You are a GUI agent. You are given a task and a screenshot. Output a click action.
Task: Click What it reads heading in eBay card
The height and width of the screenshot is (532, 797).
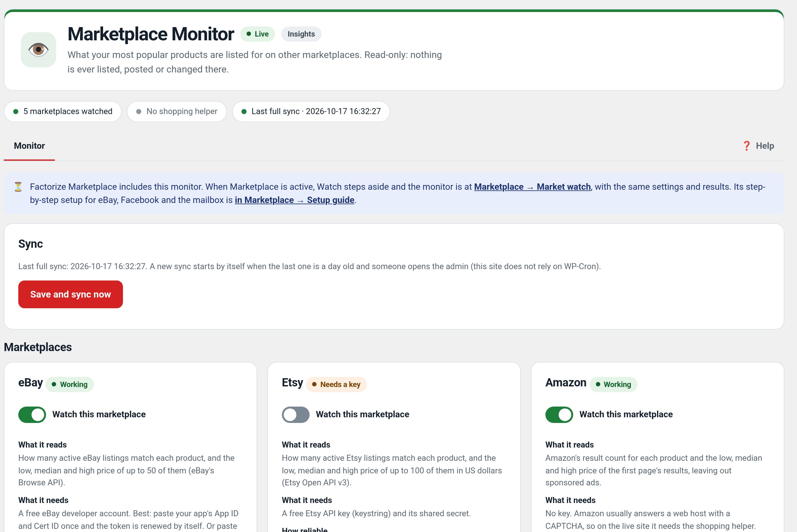click(43, 445)
